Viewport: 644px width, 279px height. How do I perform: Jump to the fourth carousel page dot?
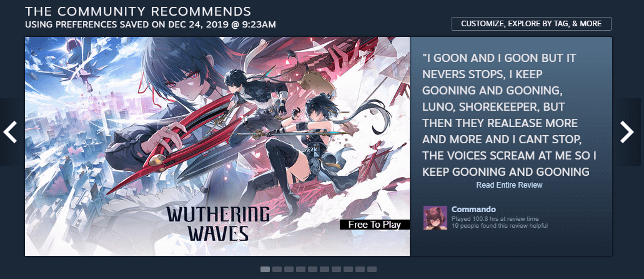[x=300, y=270]
